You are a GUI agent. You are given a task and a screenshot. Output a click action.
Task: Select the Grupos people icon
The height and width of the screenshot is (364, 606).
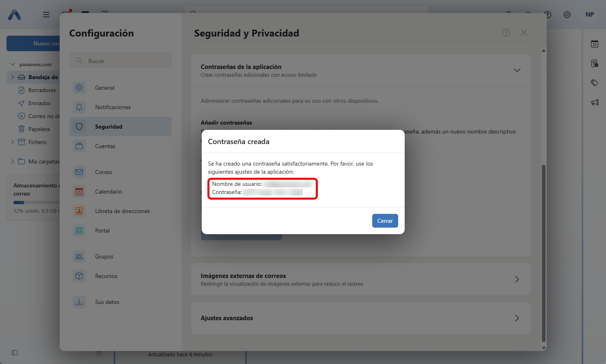(x=79, y=256)
